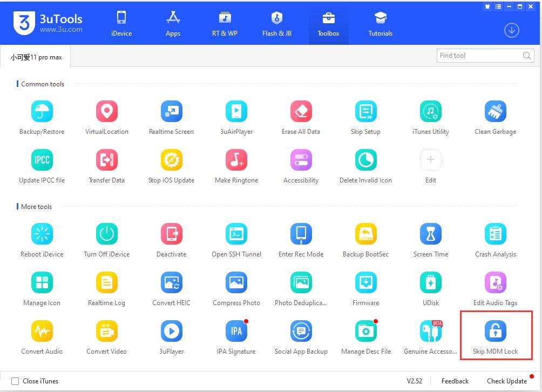Select Turn Off iDevice
The image size is (542, 392).
click(x=106, y=240)
